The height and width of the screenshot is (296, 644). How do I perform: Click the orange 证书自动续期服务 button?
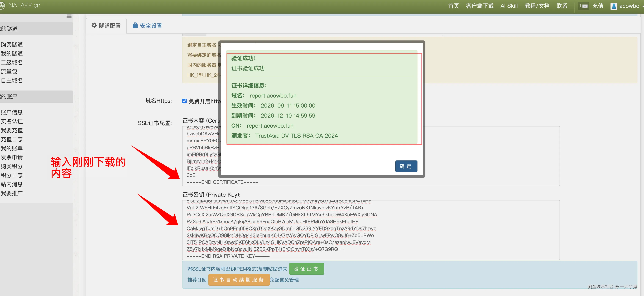[x=239, y=280]
